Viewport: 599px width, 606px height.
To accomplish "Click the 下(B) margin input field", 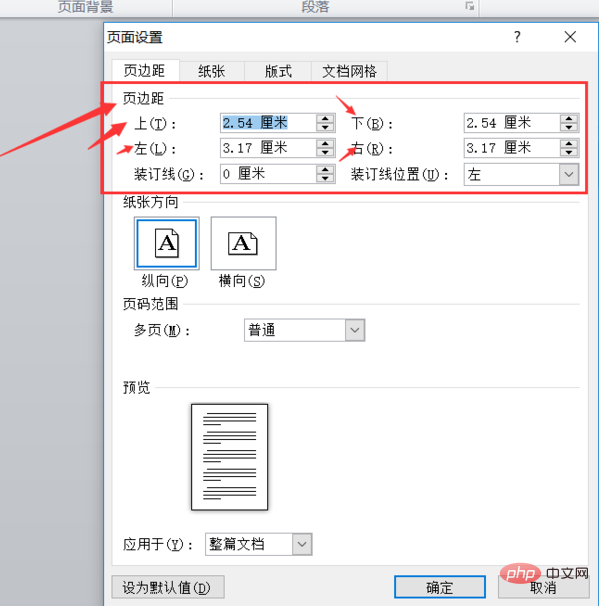I will (x=512, y=123).
